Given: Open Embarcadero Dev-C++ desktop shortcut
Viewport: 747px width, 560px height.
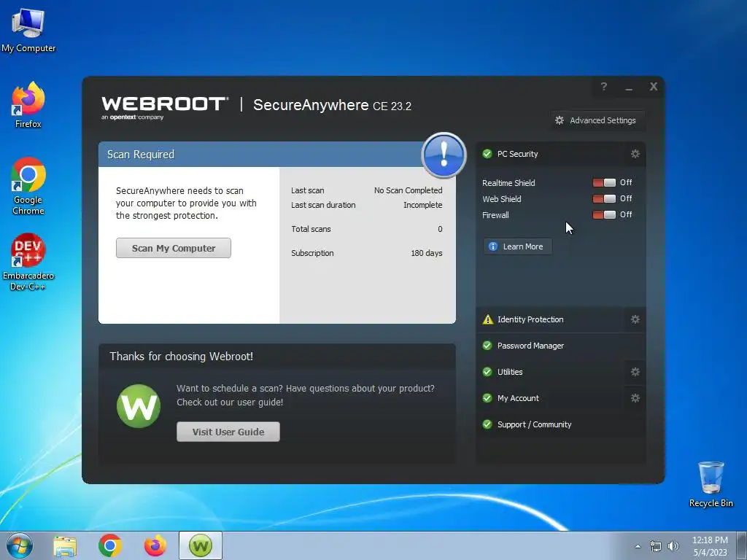Looking at the screenshot, I should 28,262.
